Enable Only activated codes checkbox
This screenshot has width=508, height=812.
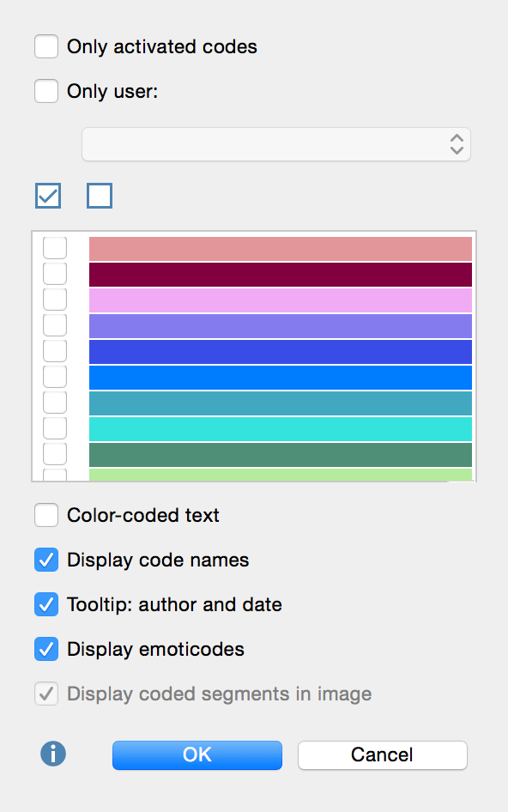coord(46,46)
